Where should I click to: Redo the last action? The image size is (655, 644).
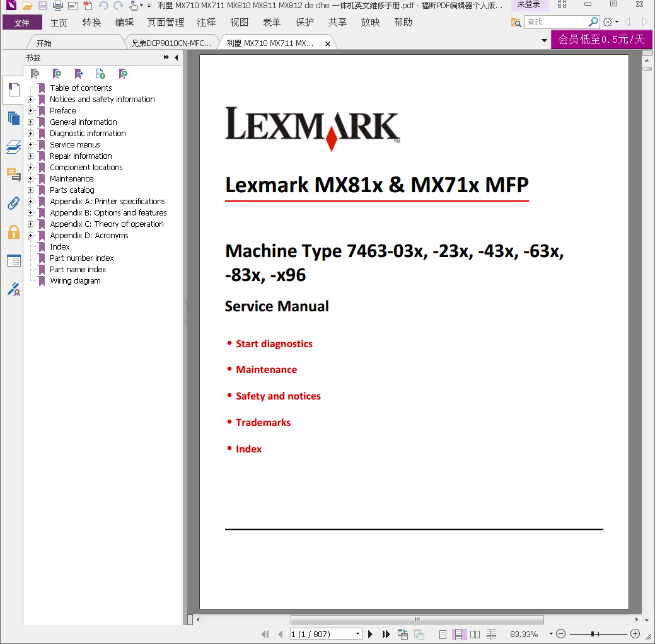[119, 6]
